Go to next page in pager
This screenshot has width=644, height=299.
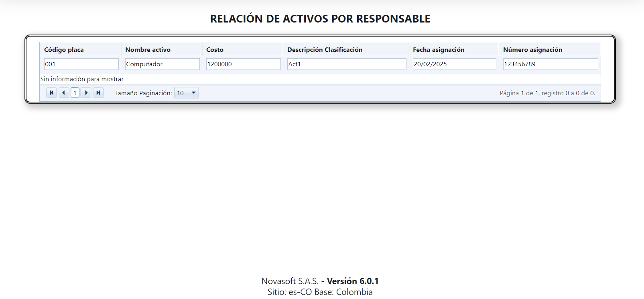click(86, 93)
